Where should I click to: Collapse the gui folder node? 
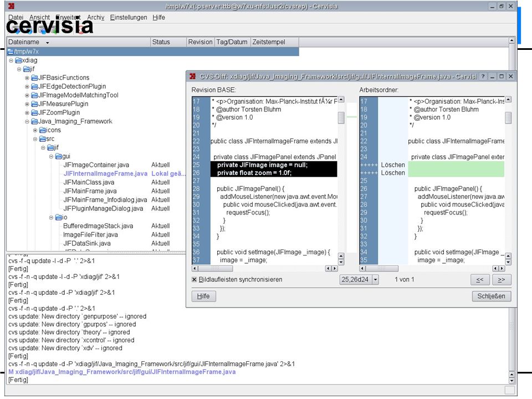[x=51, y=157]
